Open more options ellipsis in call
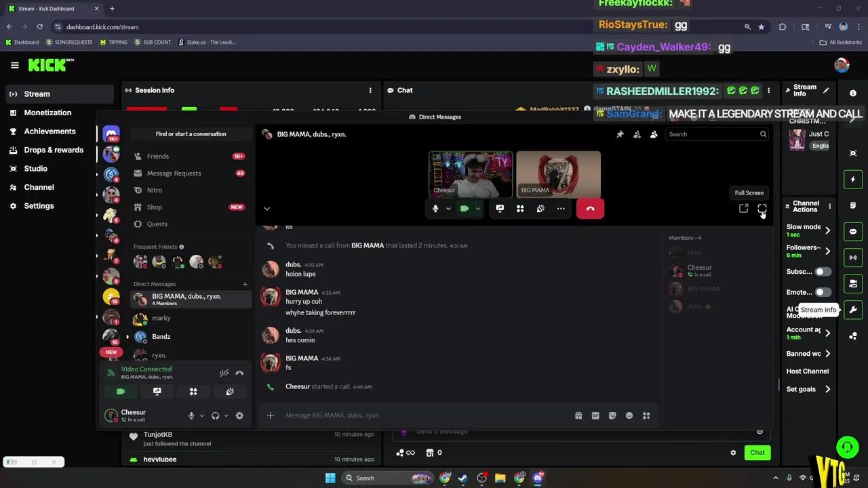This screenshot has height=488, width=868. 561,209
